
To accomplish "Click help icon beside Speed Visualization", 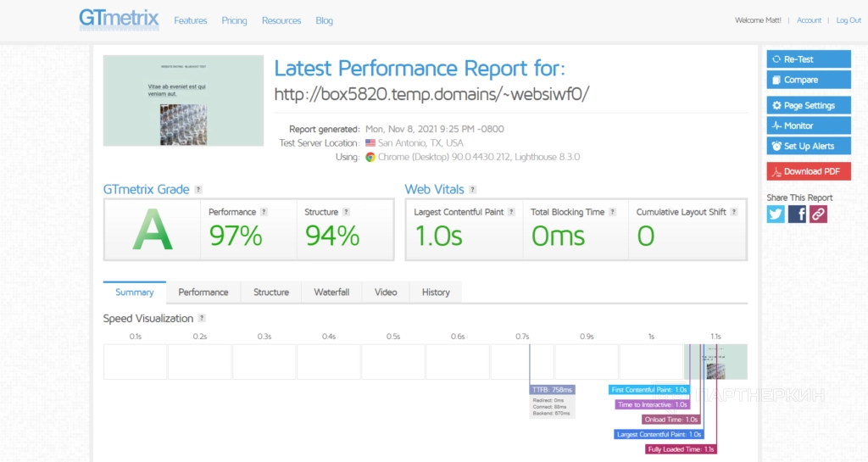I will coord(202,319).
